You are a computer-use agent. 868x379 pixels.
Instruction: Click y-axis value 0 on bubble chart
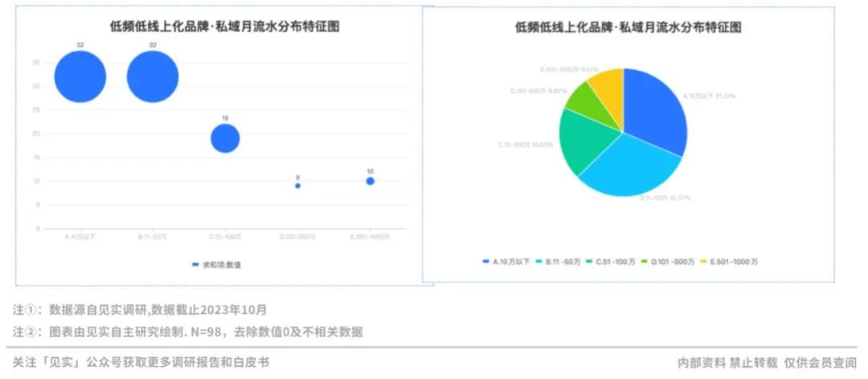pyautogui.click(x=38, y=229)
